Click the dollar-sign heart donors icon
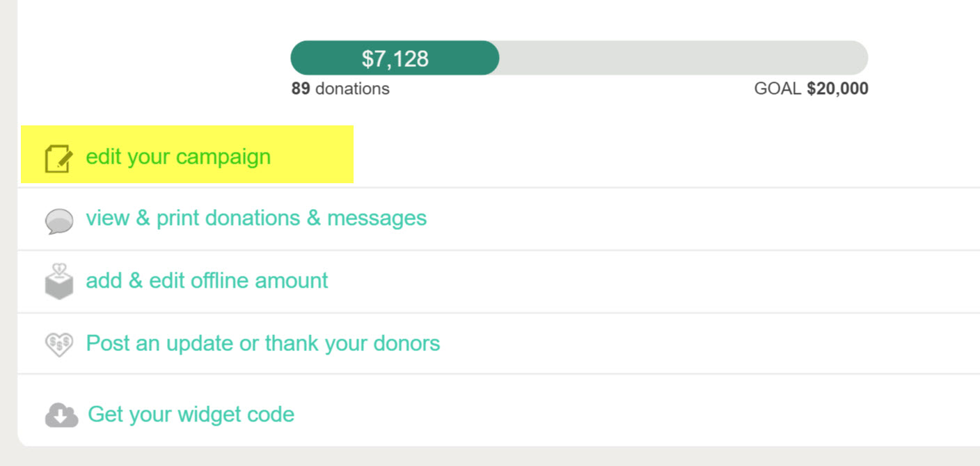The height and width of the screenshot is (466, 980). (x=59, y=345)
